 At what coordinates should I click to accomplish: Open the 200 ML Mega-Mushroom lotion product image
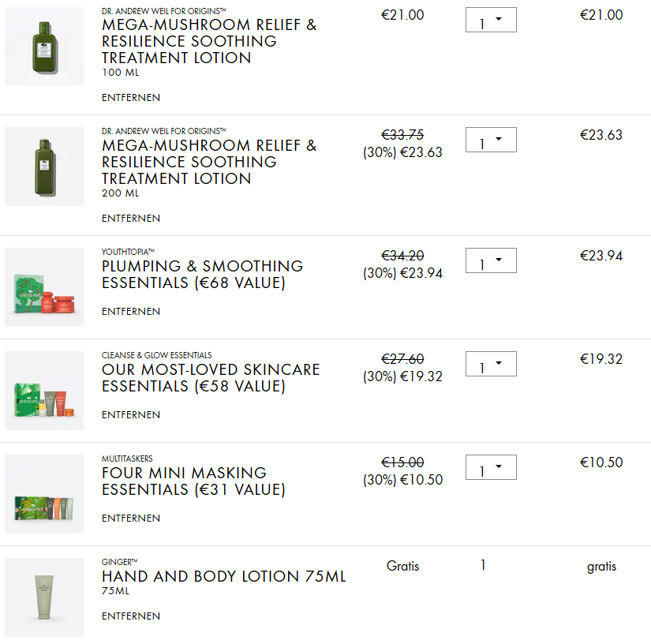[44, 167]
